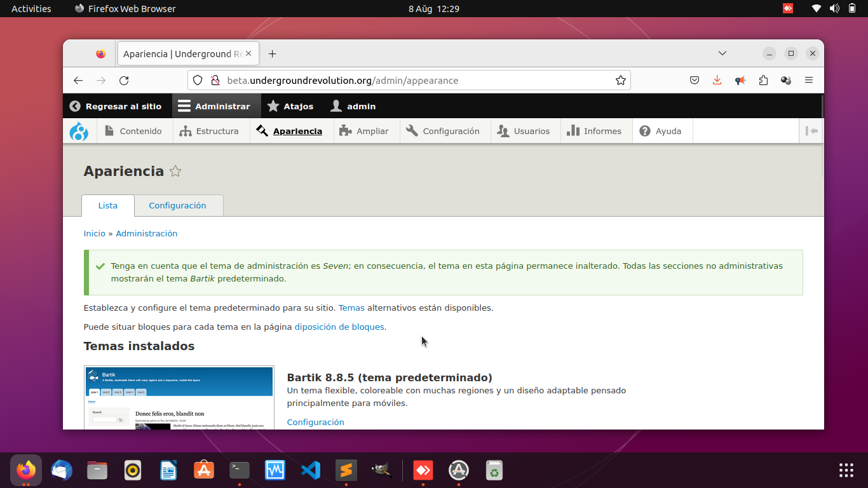Open the Temas alternativos link
Viewport: 868px width, 488px height.
(351, 308)
